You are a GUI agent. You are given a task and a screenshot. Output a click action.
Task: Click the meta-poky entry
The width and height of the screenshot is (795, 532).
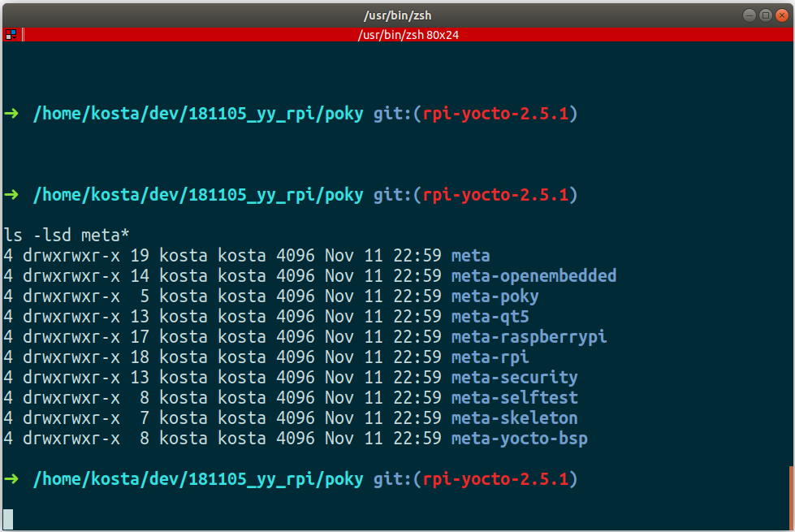(494, 296)
